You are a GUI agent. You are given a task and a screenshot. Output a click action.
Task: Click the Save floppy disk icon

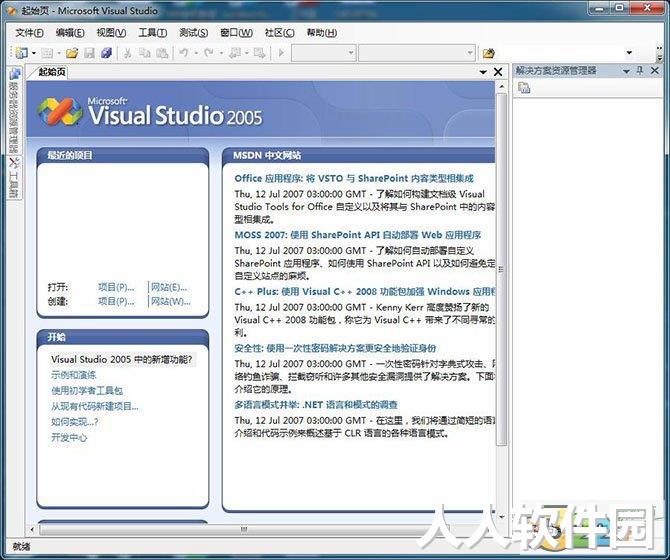[x=89, y=53]
